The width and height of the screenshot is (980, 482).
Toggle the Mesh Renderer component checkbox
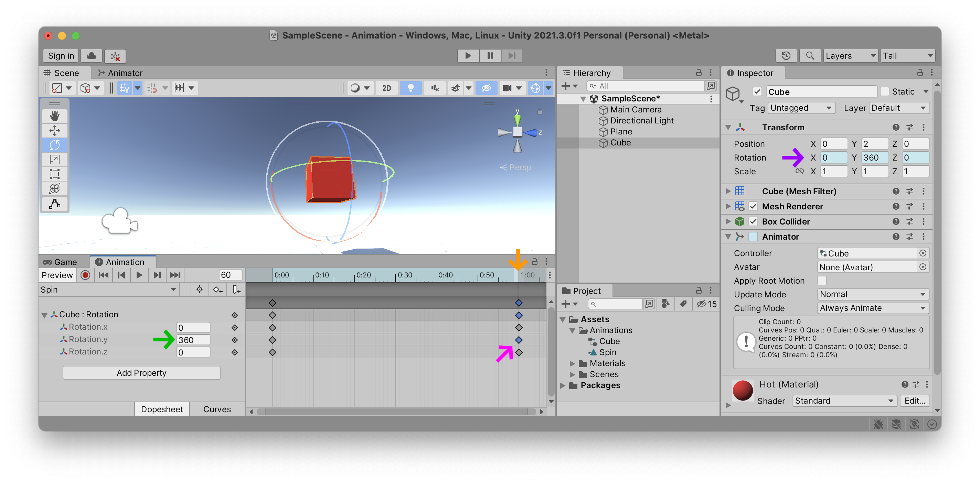click(754, 206)
